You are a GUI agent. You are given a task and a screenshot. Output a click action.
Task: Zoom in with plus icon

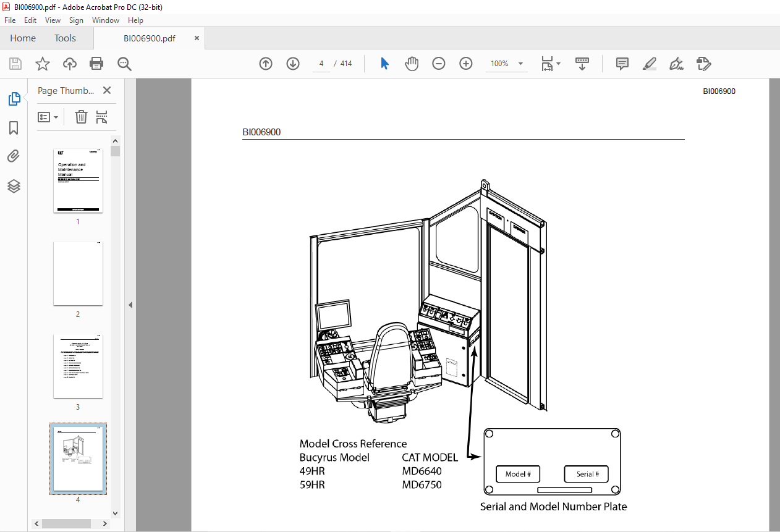pos(466,64)
